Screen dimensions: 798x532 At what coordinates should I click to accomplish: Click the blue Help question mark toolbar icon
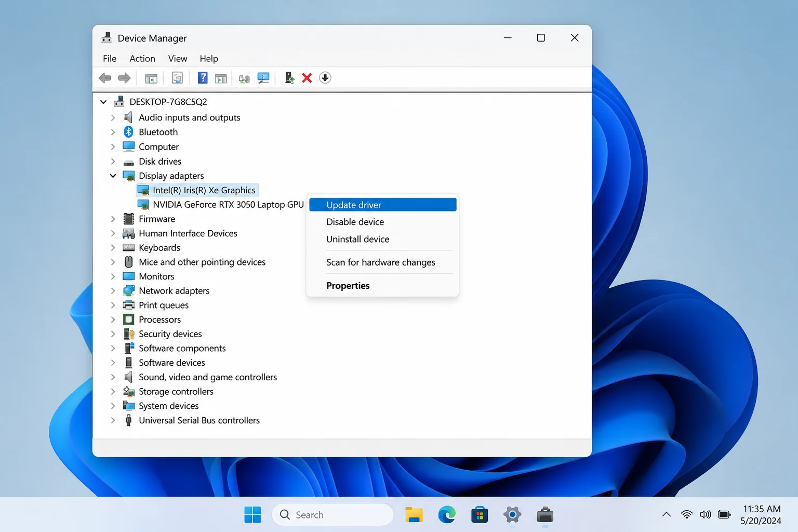pyautogui.click(x=203, y=78)
